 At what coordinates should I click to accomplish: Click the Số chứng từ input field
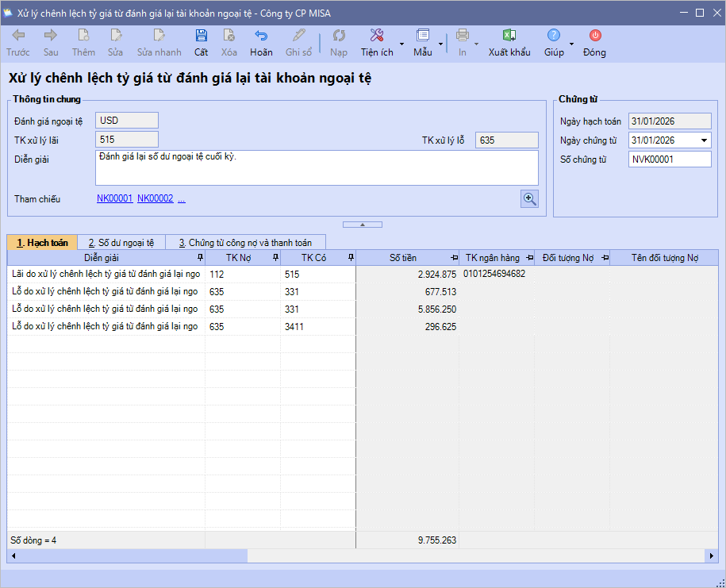[x=670, y=159]
